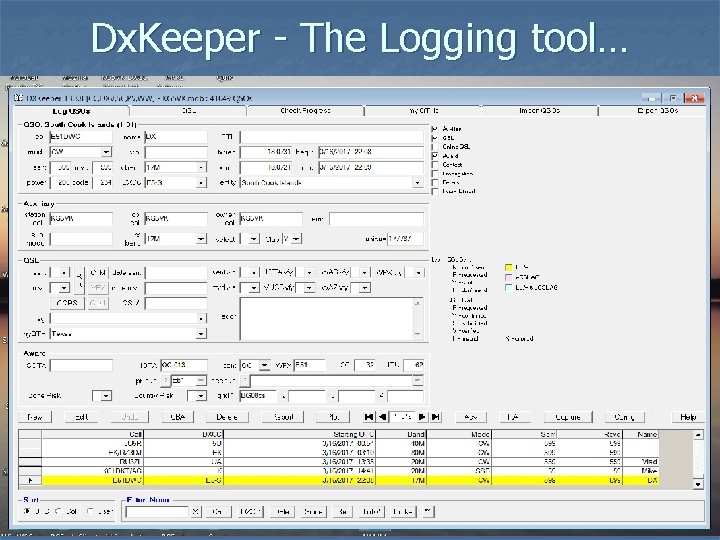720x540 pixels.
Task: Click the Edit button
Action: tap(82, 417)
